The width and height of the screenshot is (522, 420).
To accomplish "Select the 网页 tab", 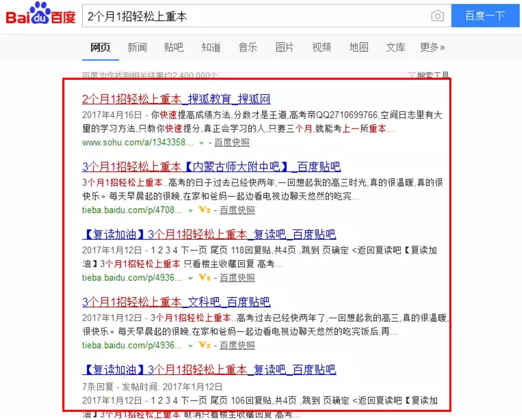I will (100, 47).
